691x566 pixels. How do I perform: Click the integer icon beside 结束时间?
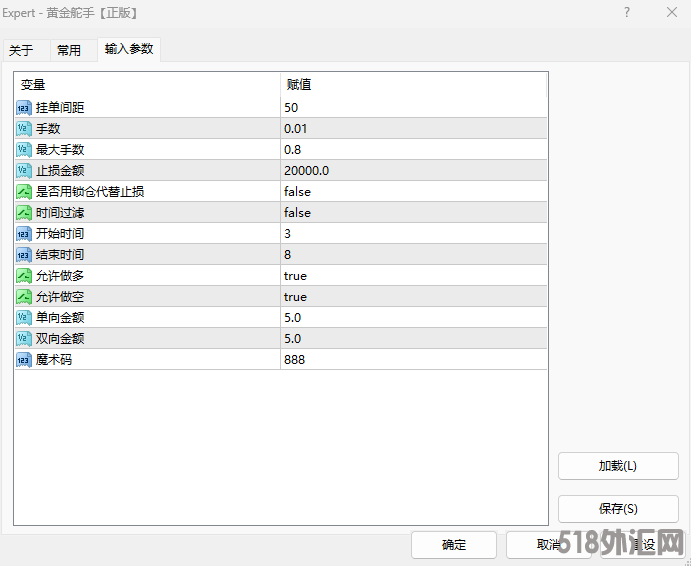point(24,255)
